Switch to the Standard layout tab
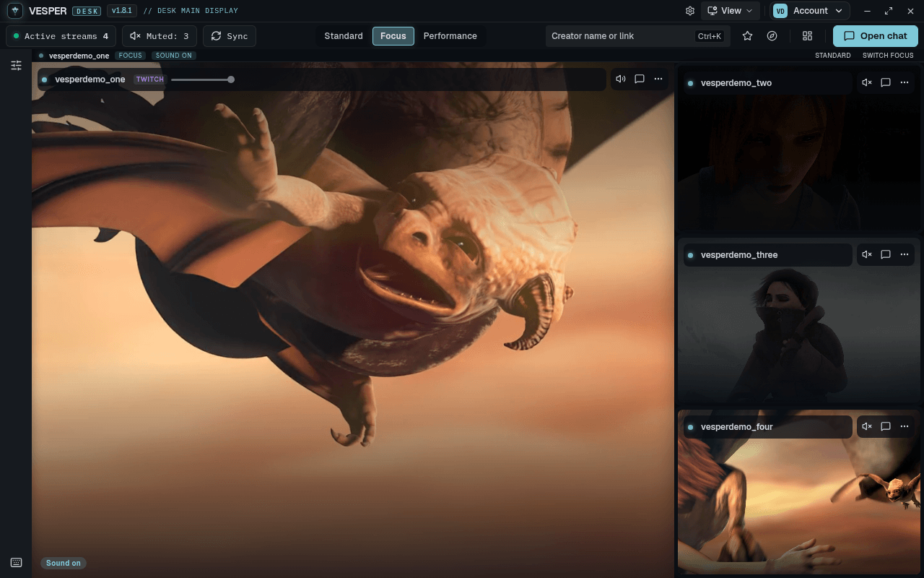This screenshot has height=578, width=924. click(344, 36)
